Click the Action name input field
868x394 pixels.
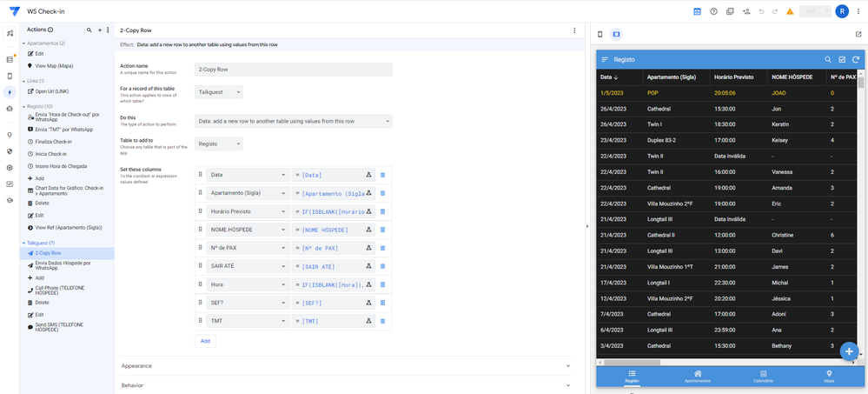[294, 70]
